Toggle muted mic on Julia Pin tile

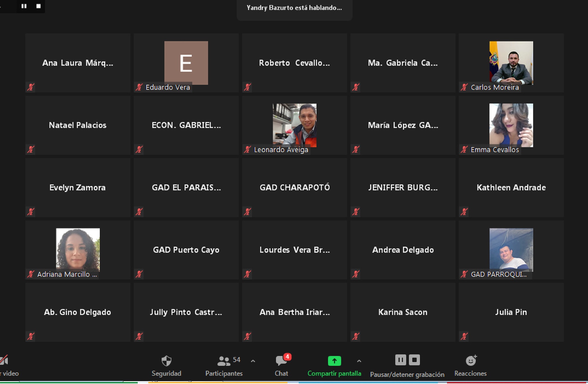[464, 336]
